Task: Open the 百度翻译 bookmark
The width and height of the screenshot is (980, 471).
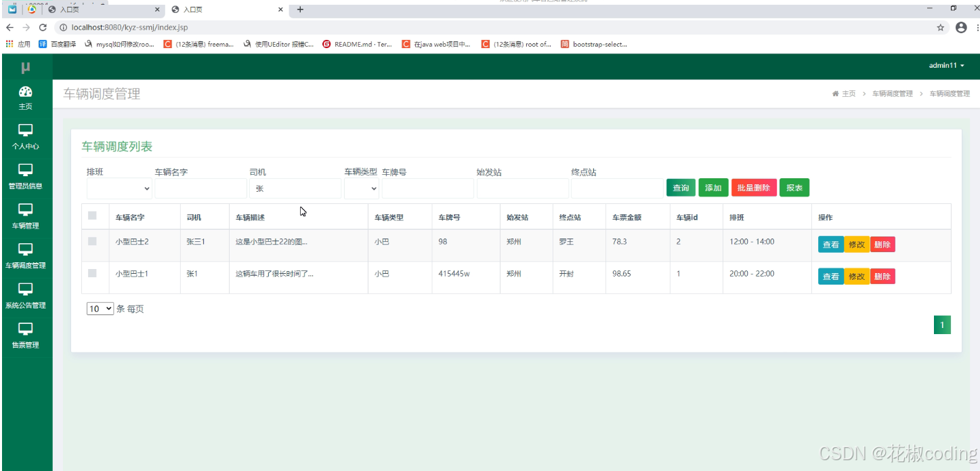Action: click(58, 44)
